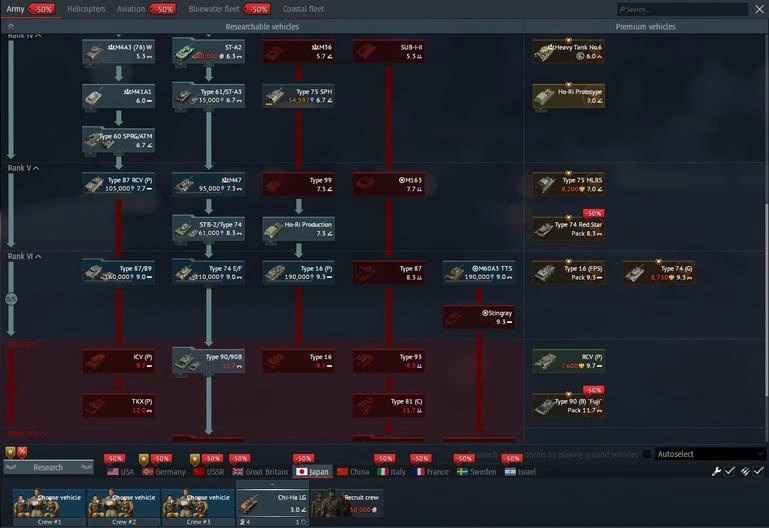Select the Type 87 RCV (P) card
Image resolution: width=769 pixels, height=528 pixels.
coord(119,184)
